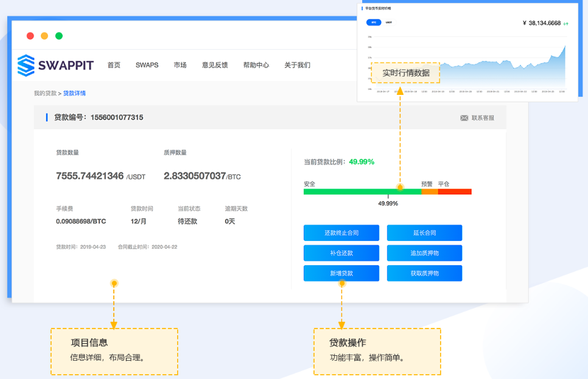Viewport: 588px width, 379px height.
Task: Click the 待还款 status value
Action: 187,221
